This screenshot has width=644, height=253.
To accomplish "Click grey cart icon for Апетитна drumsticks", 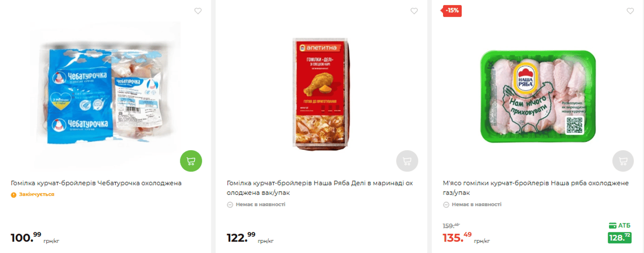I will pyautogui.click(x=407, y=161).
